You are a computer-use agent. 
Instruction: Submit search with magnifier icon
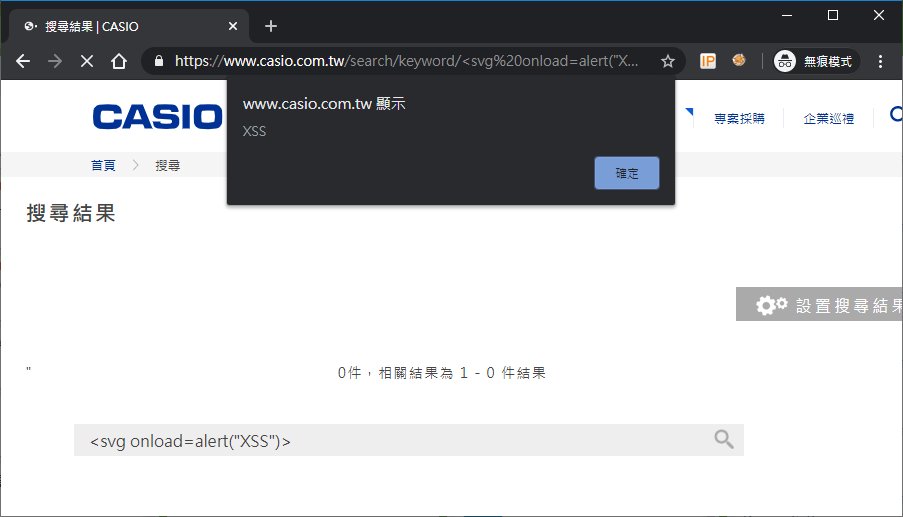click(724, 439)
